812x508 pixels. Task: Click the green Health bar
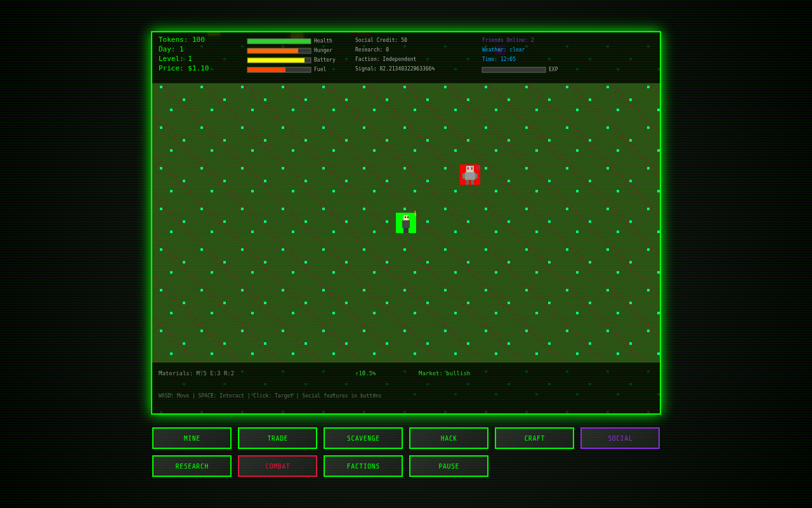279,41
